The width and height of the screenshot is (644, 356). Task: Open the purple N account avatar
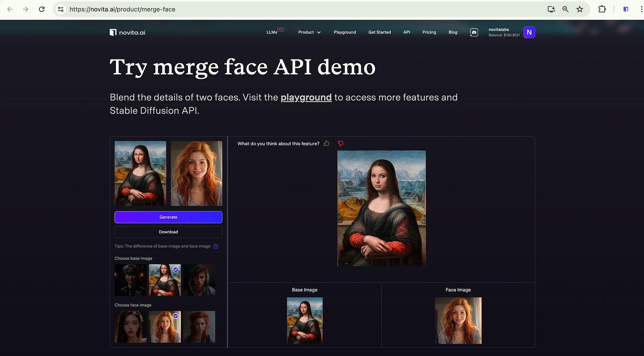[529, 32]
